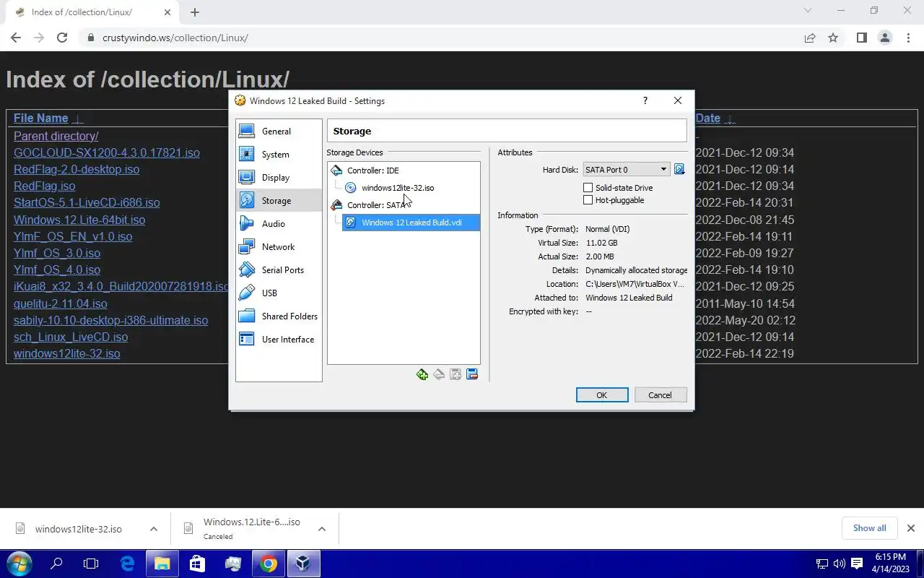This screenshot has width=924, height=578.
Task: Go back in Chrome
Action: (x=16, y=38)
